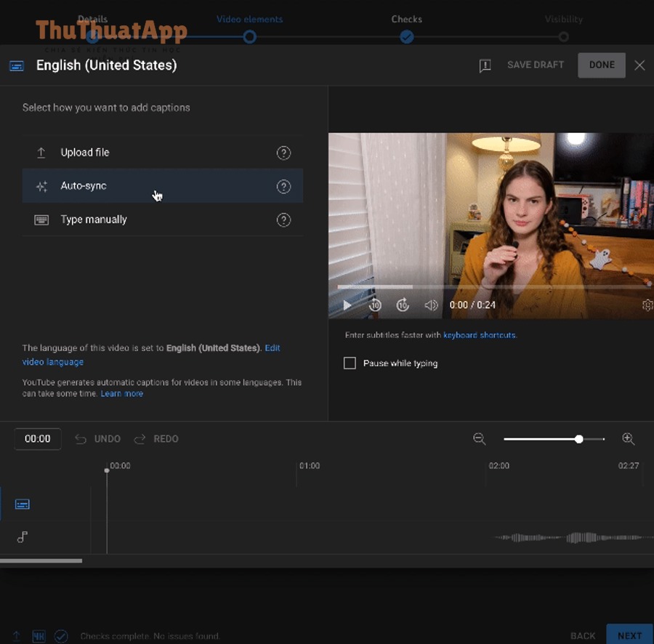Click the Auto-sync sparkle icon
This screenshot has width=654, height=644.
pyautogui.click(x=41, y=187)
